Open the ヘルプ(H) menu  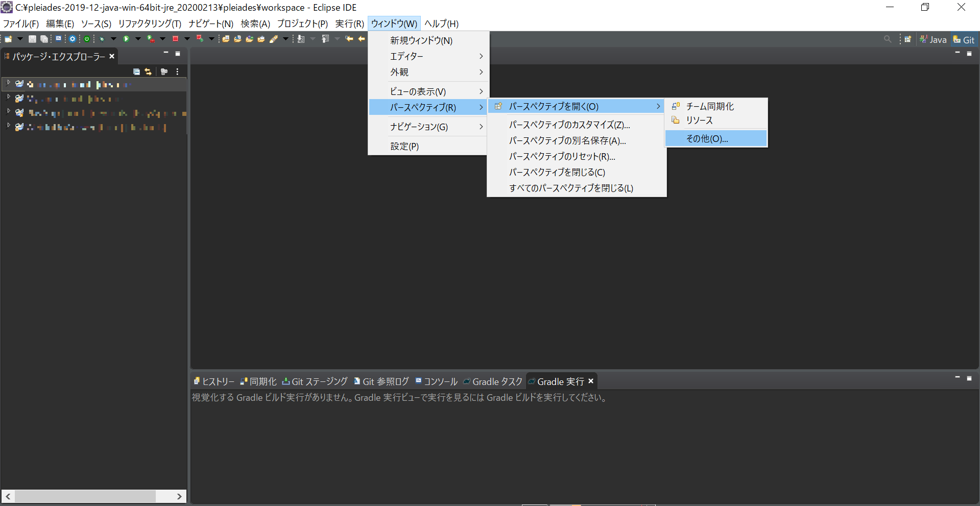(441, 23)
